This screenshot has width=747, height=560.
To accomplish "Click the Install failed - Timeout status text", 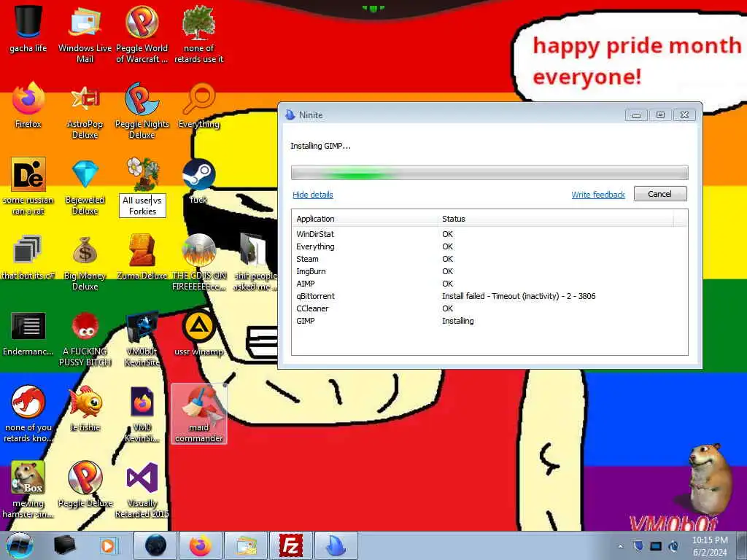I will point(519,296).
